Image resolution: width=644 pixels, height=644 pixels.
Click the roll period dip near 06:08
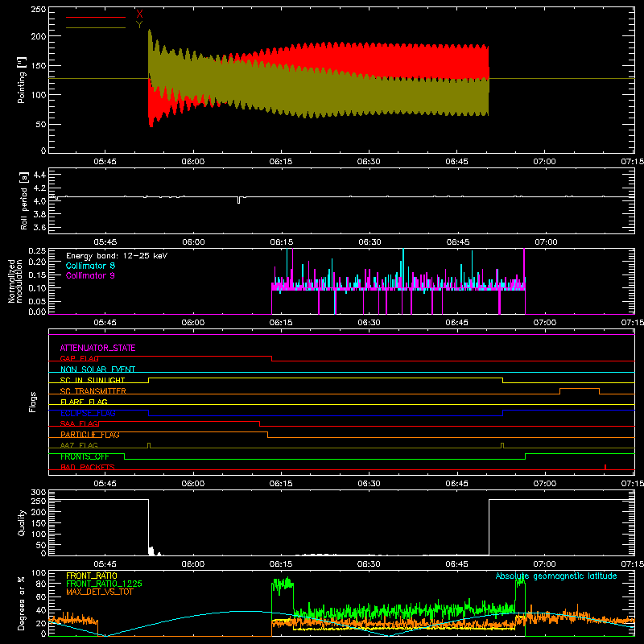pos(238,200)
